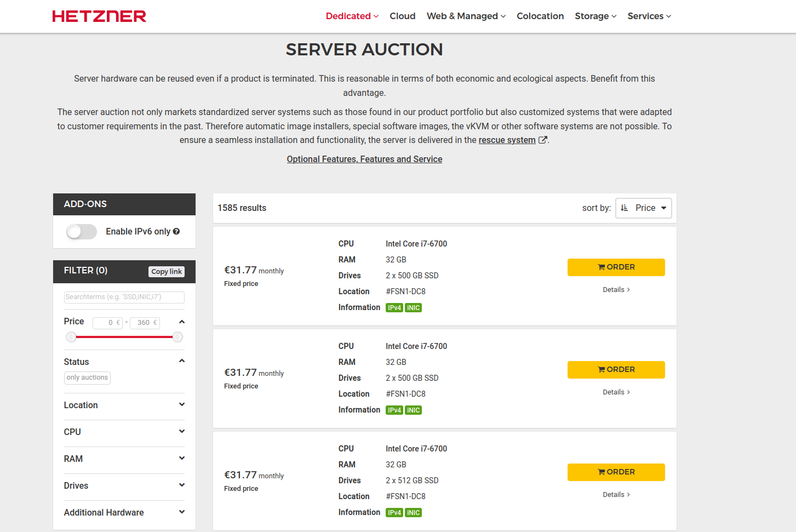Expand the RAM filter
Image resolution: width=796 pixels, height=532 pixels.
(124, 459)
